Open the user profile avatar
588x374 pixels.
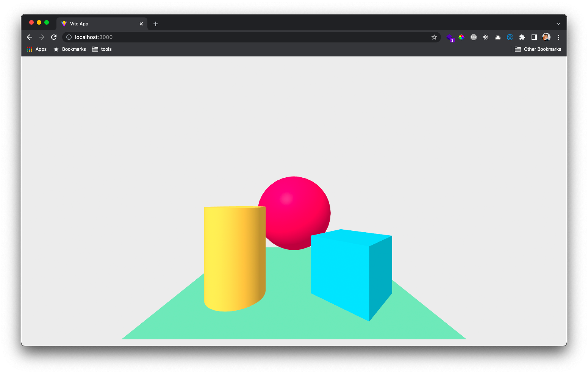(546, 37)
